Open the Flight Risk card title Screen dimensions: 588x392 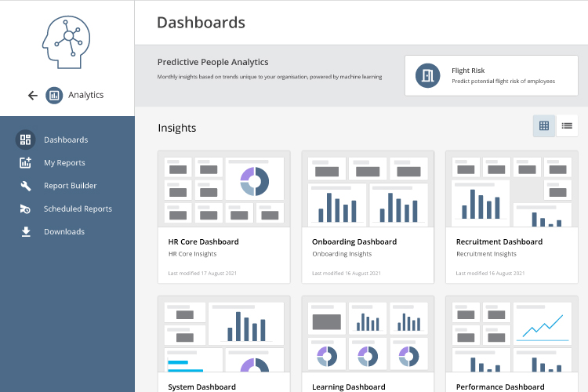(468, 71)
